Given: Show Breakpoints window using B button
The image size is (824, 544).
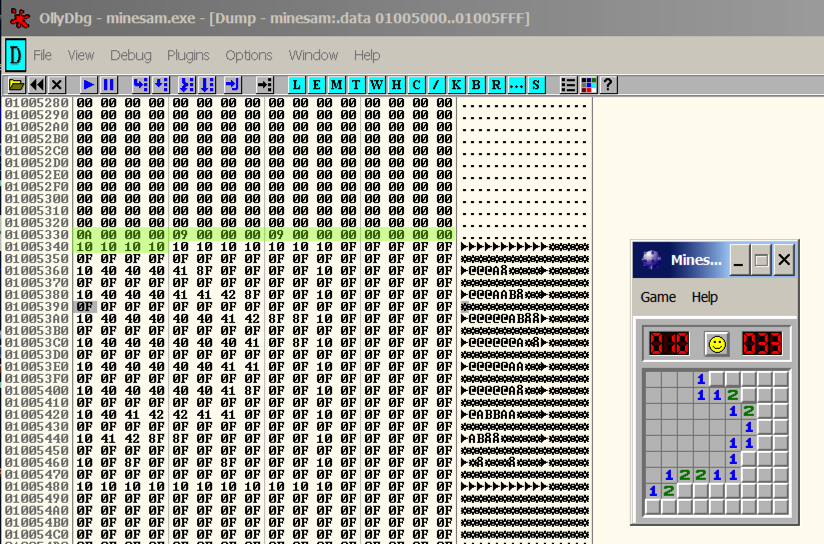Looking at the screenshot, I should coord(476,85).
